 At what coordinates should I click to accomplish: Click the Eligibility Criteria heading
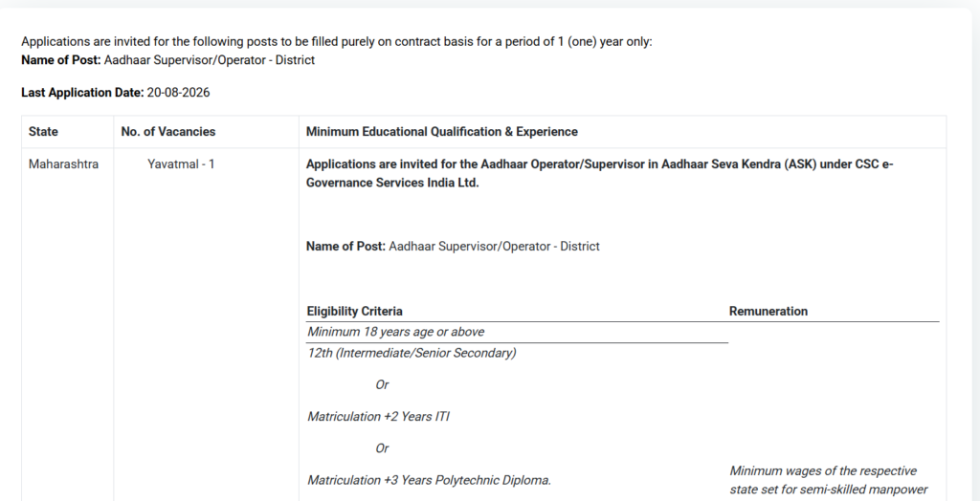(x=354, y=311)
